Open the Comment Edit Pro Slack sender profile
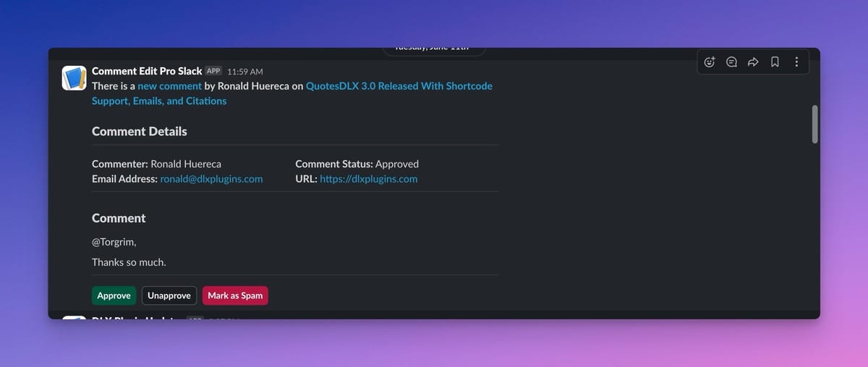The image size is (868, 367). (x=147, y=72)
